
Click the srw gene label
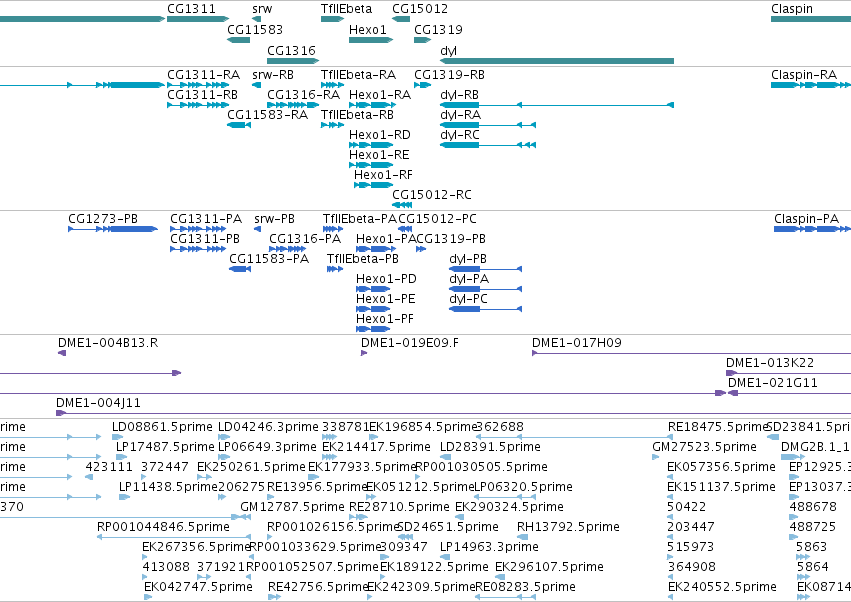pos(262,9)
